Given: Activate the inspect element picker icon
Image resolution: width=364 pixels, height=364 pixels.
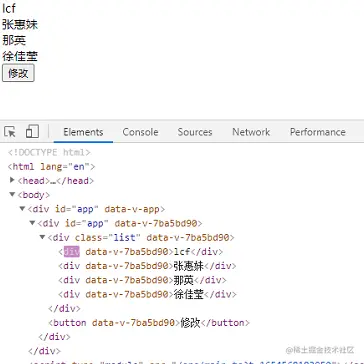Looking at the screenshot, I should pos(10,132).
